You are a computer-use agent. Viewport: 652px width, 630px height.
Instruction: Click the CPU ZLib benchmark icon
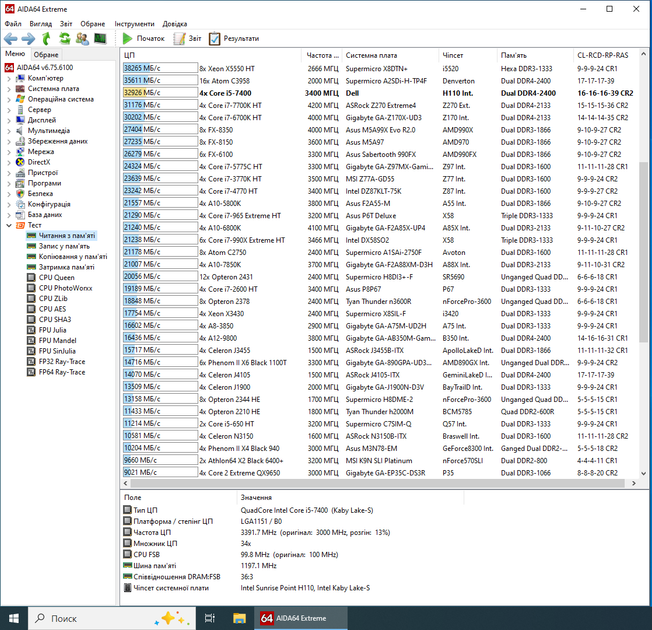pos(31,299)
